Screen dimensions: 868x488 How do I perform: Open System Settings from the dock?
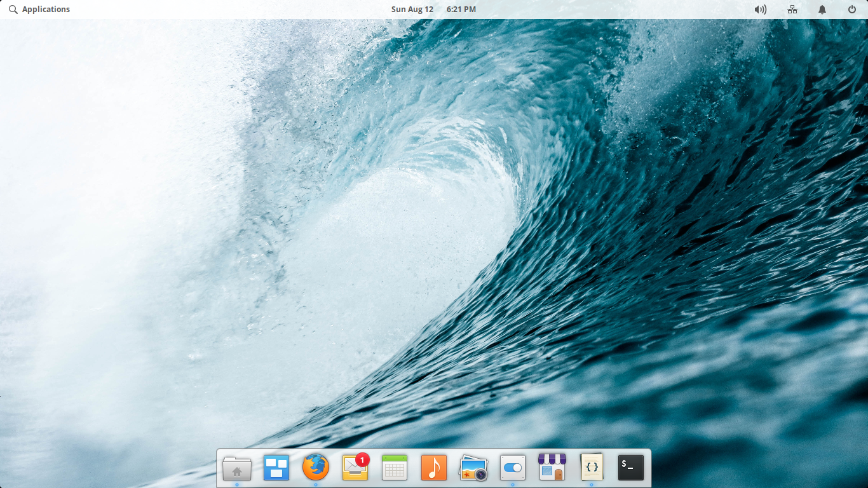513,468
